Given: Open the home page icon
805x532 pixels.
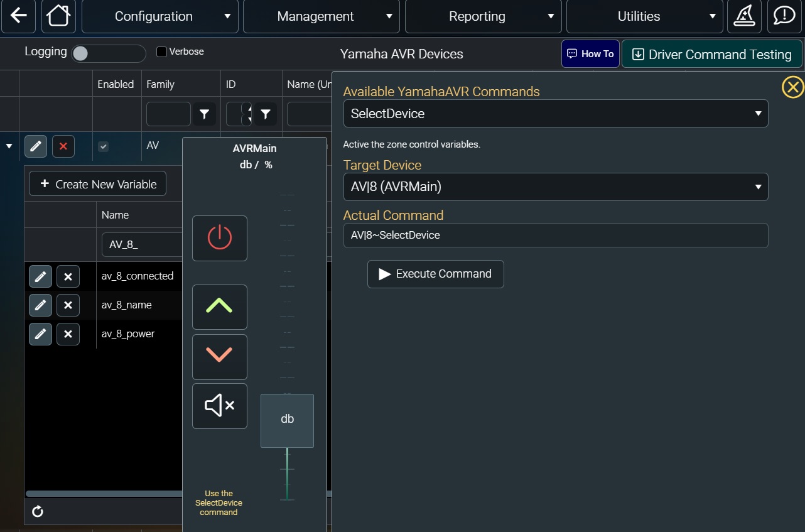Looking at the screenshot, I should (58, 16).
